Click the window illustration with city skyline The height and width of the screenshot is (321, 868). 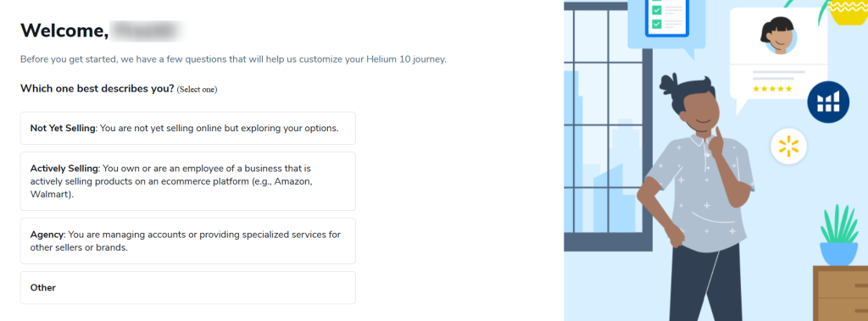click(x=608, y=125)
